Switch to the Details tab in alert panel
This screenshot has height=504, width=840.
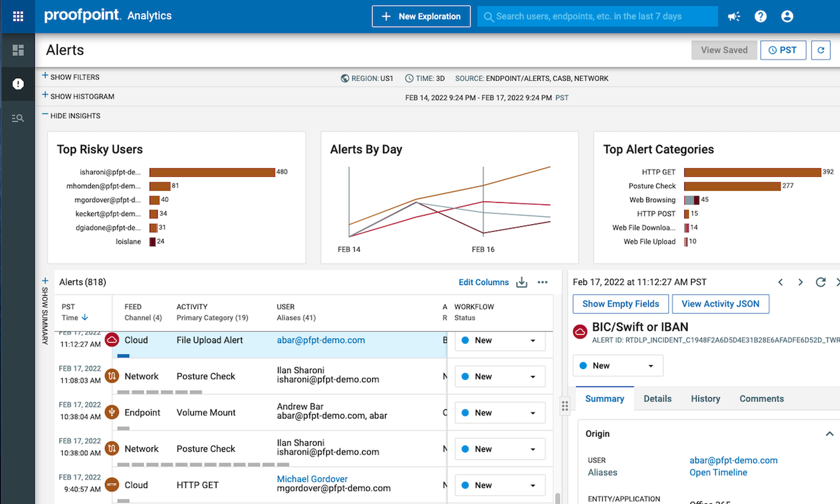pos(657,397)
